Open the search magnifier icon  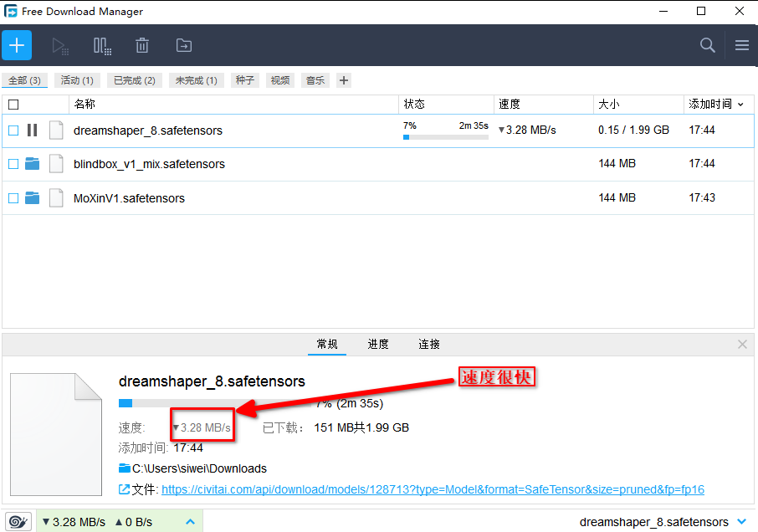coord(707,45)
